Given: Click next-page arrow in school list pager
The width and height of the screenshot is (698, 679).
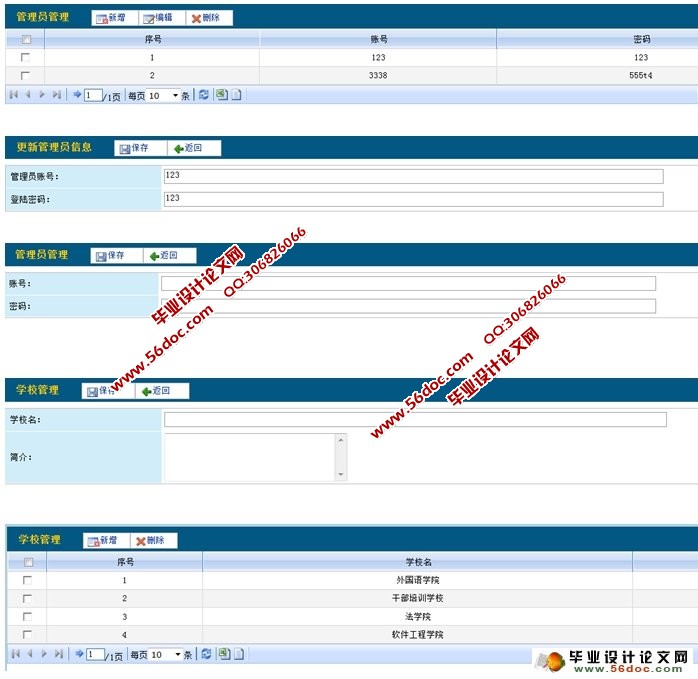Looking at the screenshot, I should tap(44, 654).
